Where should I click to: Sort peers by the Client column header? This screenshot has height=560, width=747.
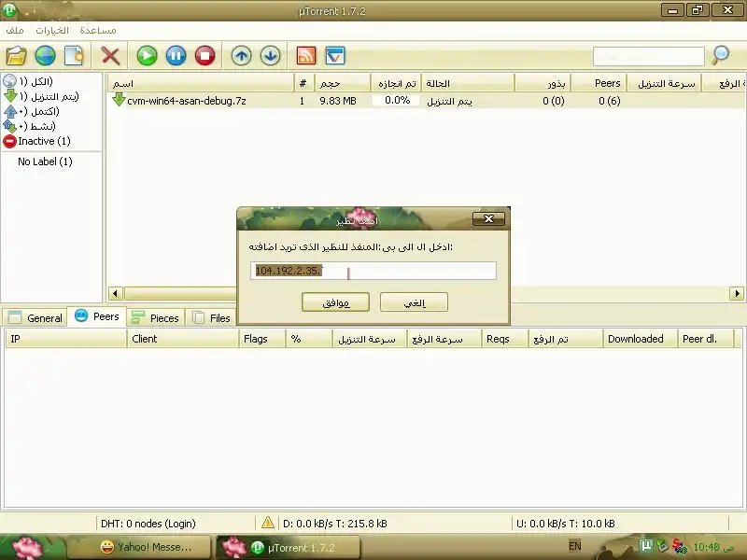pyautogui.click(x=182, y=339)
